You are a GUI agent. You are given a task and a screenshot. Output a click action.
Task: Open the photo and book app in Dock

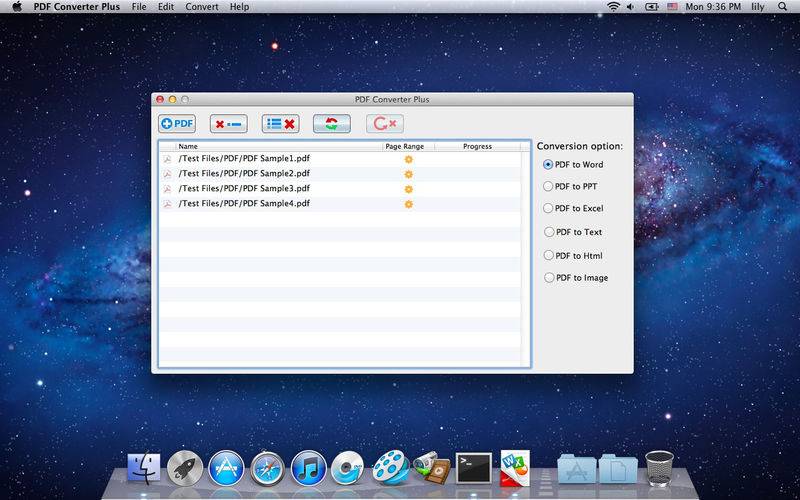tap(432, 468)
